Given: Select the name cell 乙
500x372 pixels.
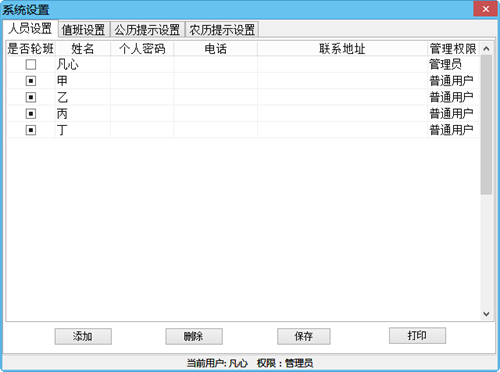Looking at the screenshot, I should coord(83,97).
